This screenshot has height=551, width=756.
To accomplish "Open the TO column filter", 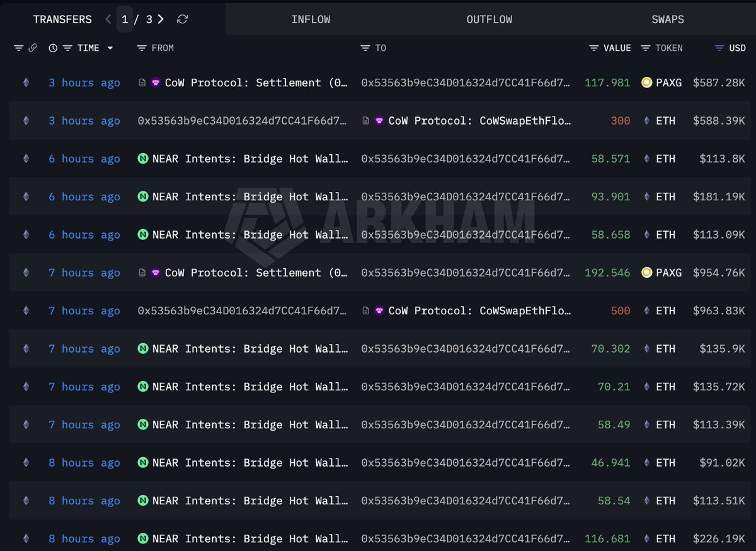I will tap(365, 48).
